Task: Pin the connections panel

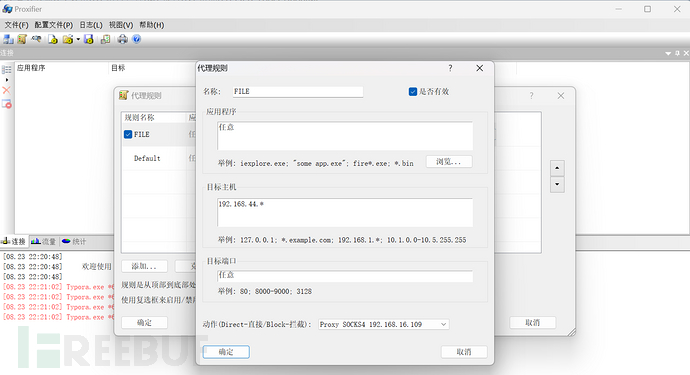Action: (x=677, y=53)
